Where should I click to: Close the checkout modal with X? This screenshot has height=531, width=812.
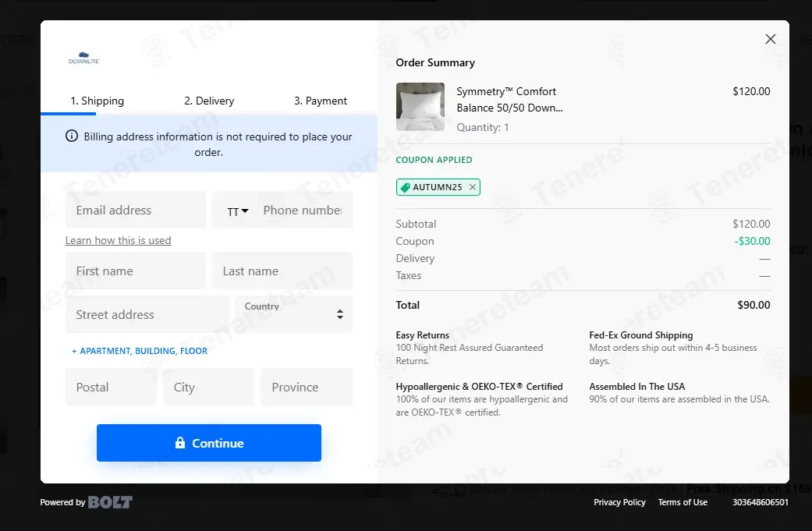[770, 39]
